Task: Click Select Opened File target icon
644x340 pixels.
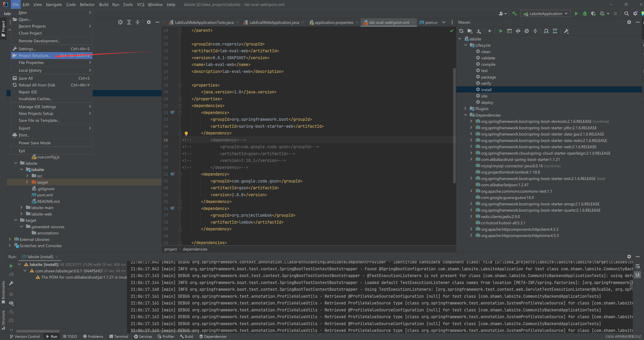Action: point(120,22)
